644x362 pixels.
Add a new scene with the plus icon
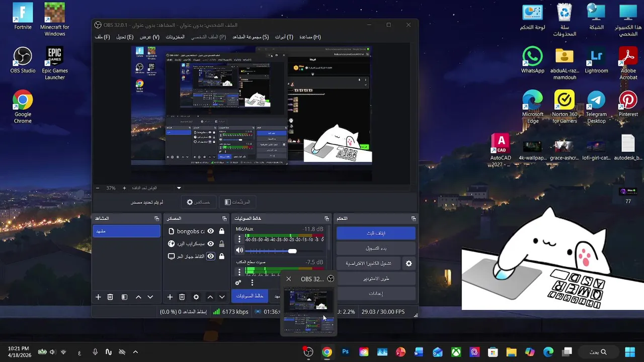coord(98,297)
